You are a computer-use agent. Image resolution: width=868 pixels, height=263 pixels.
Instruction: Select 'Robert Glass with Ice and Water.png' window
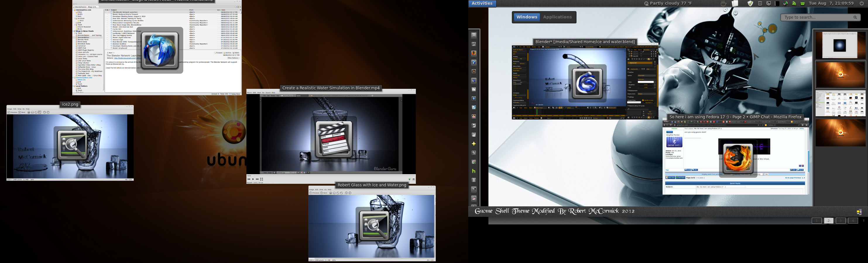click(372, 224)
